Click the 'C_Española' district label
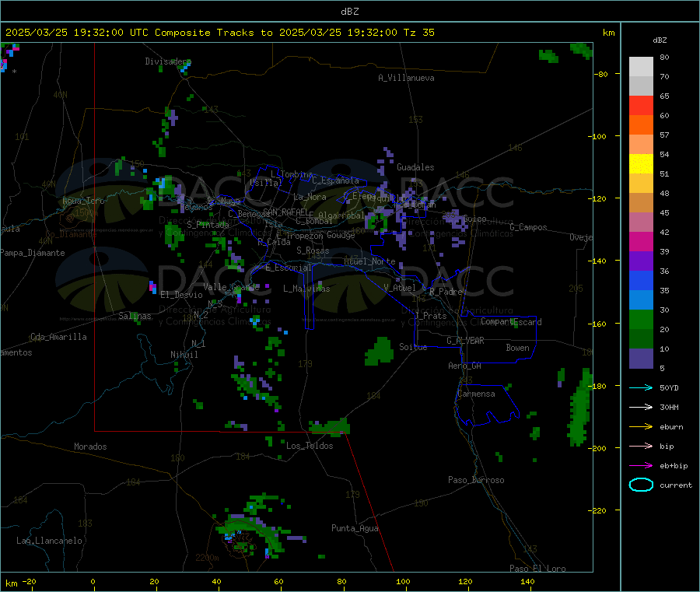This screenshot has width=700, height=592. [x=335, y=180]
